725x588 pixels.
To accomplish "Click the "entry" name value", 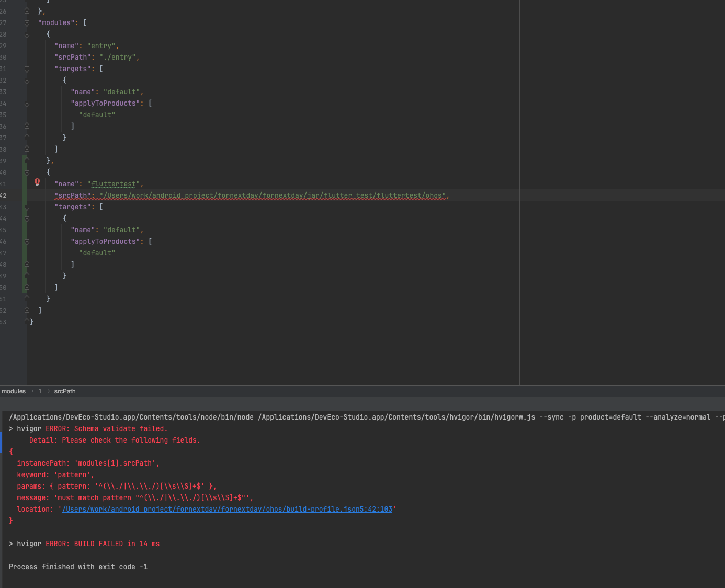I will pyautogui.click(x=101, y=46).
